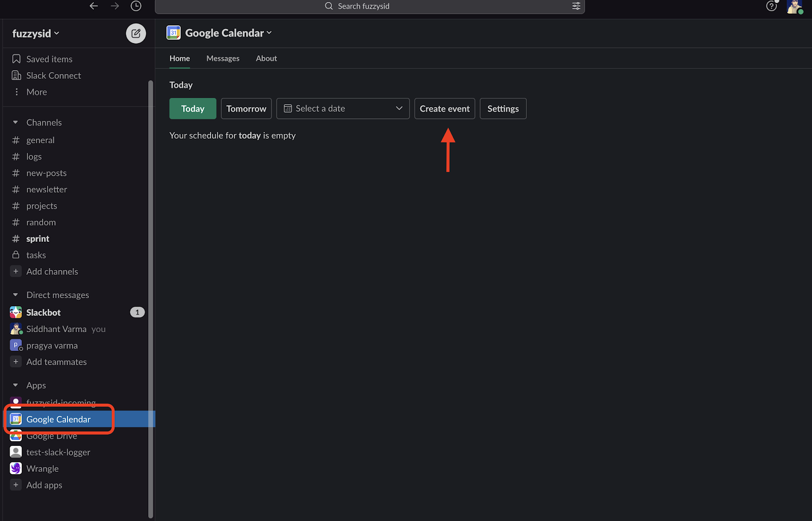Click the search magnifier icon

[329, 6]
